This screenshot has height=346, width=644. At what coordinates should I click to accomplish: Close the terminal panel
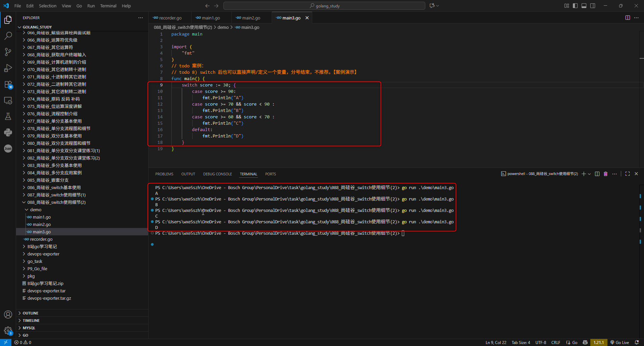click(636, 174)
